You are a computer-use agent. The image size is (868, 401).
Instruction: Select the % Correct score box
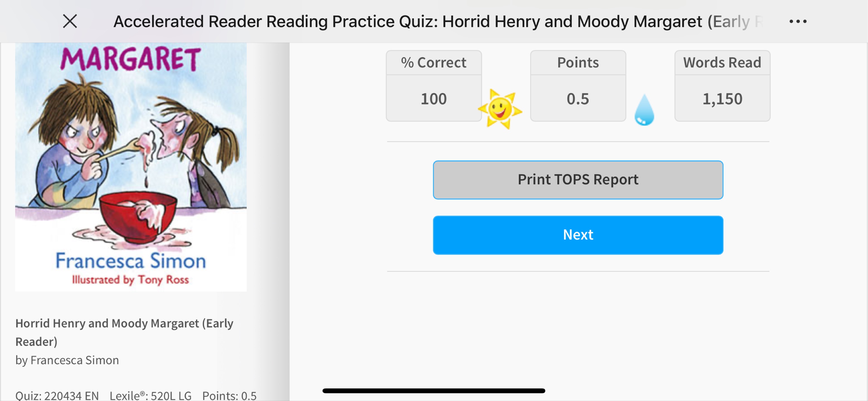point(434,86)
